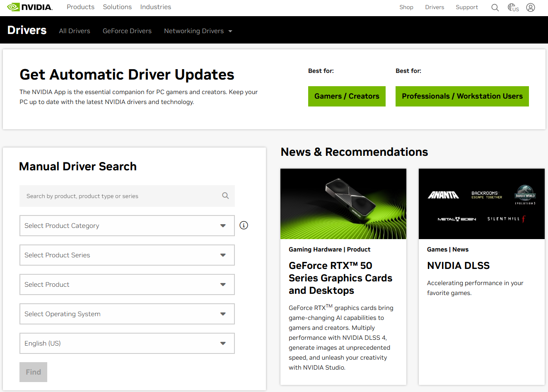Image resolution: width=548 pixels, height=392 pixels.
Task: Click the NVIDIA logo
Action: click(x=30, y=7)
